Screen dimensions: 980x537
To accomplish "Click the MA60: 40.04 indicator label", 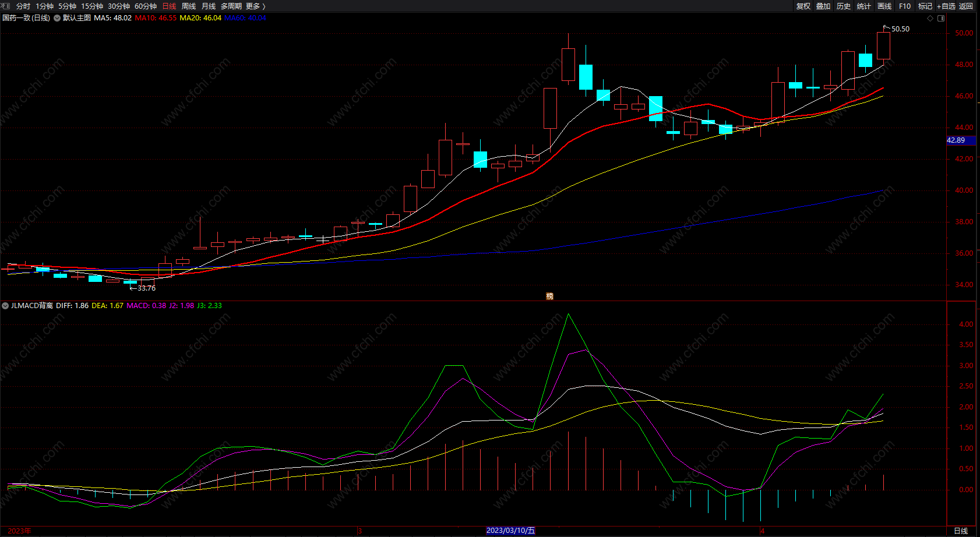I will pyautogui.click(x=245, y=18).
